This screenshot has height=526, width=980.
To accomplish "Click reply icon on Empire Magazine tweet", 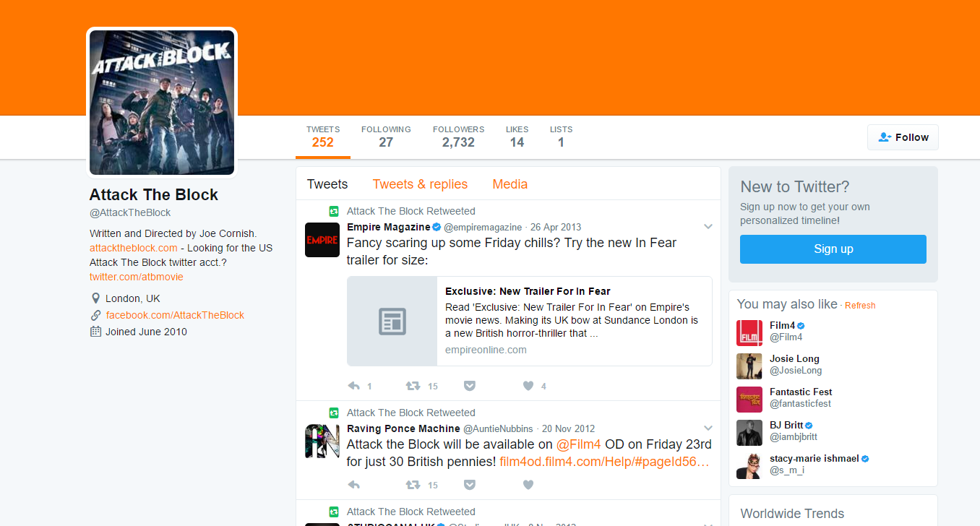I will [354, 386].
